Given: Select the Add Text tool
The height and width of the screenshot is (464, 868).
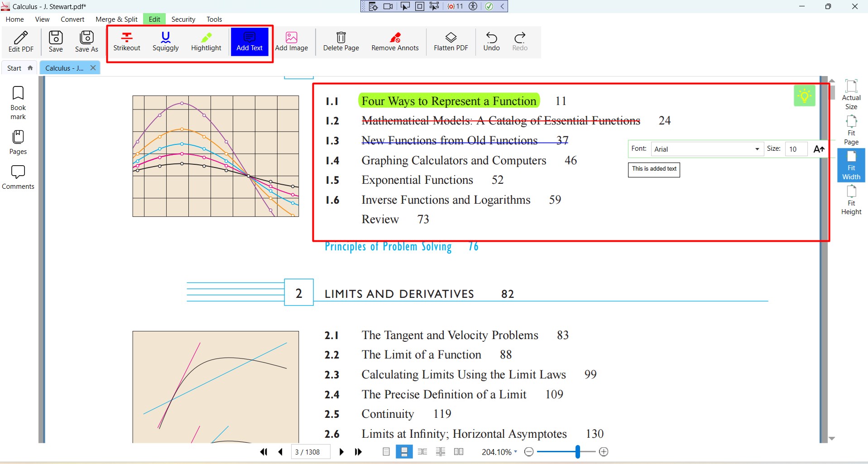Looking at the screenshot, I should point(249,42).
